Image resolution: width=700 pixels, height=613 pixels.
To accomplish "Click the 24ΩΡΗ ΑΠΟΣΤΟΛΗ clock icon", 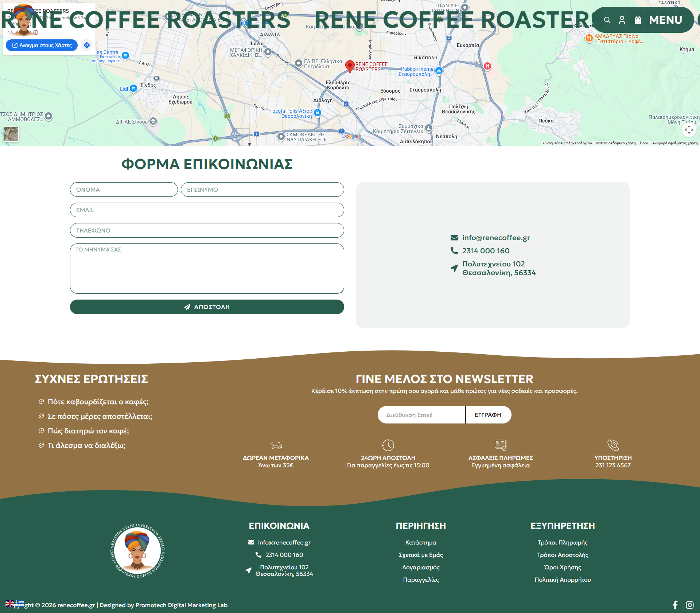I will pos(388,445).
